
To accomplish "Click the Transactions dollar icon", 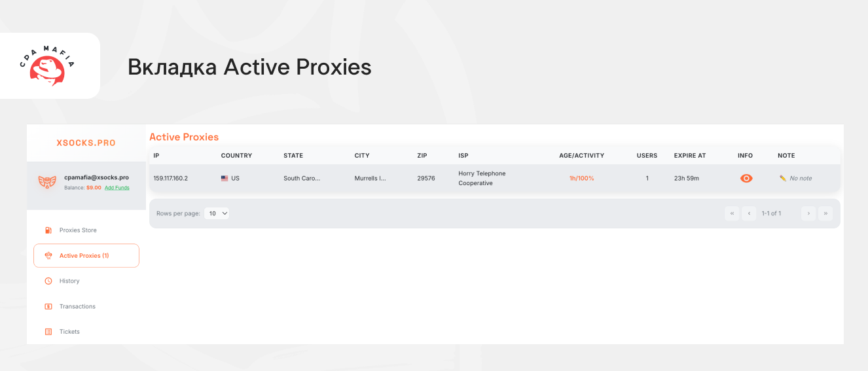I will click(x=48, y=306).
